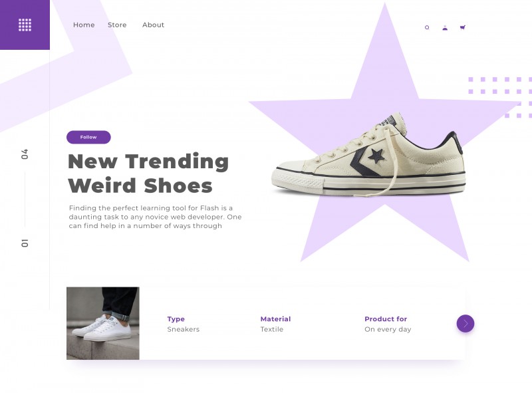The width and height of the screenshot is (532, 393).
Task: Click the Material label
Action: 275,319
